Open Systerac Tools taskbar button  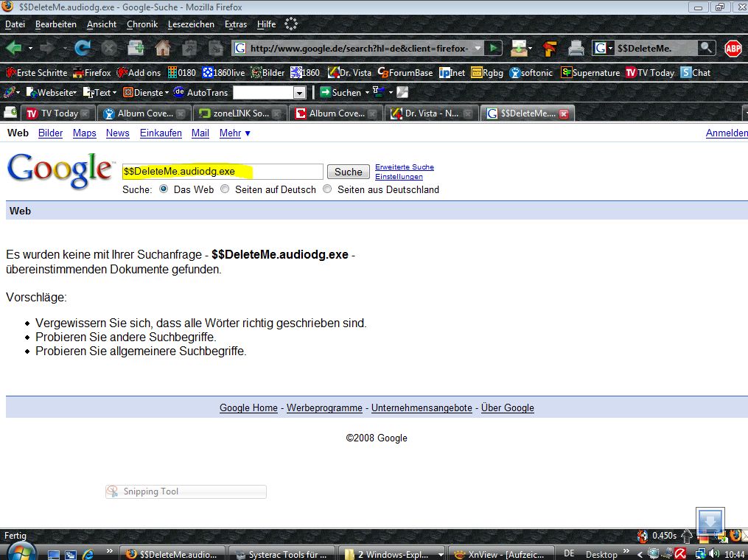click(282, 554)
